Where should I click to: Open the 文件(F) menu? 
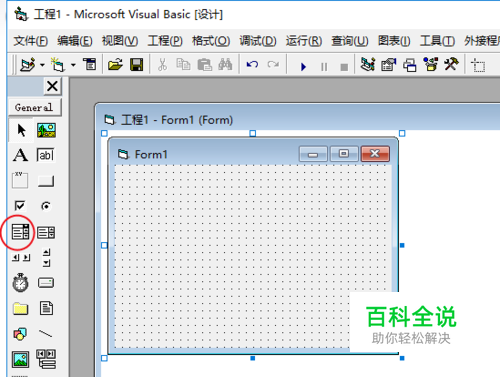pos(31,41)
